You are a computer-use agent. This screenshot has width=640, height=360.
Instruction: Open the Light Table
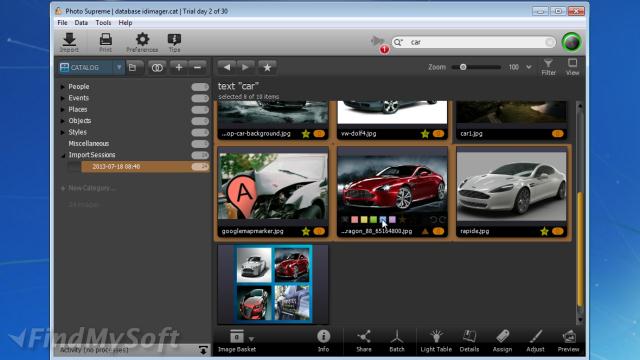[x=436, y=341]
